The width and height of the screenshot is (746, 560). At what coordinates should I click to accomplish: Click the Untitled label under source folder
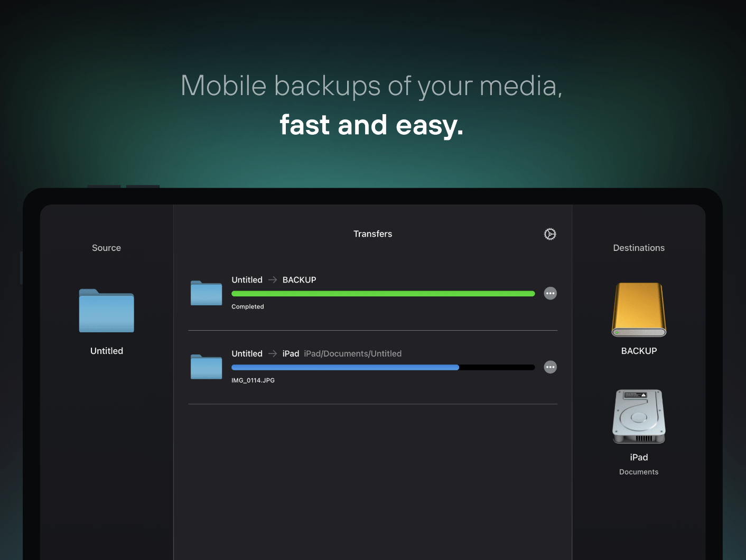tap(106, 351)
